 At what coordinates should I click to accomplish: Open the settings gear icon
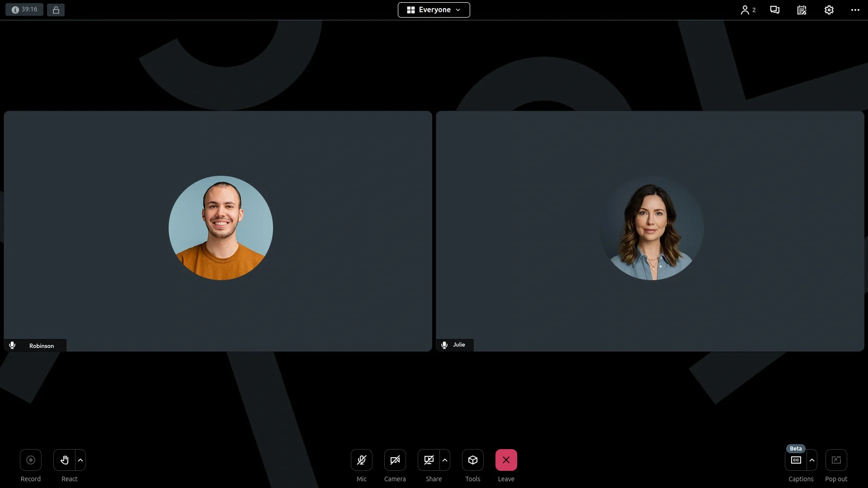(x=829, y=10)
